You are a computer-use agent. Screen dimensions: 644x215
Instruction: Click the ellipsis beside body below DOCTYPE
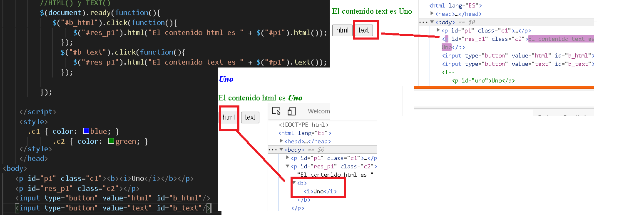pyautogui.click(x=272, y=150)
